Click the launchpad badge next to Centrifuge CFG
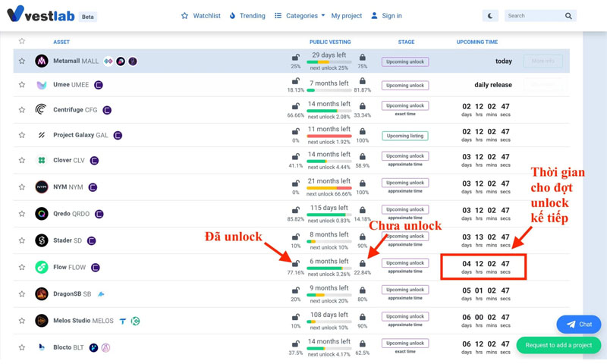 point(107,110)
